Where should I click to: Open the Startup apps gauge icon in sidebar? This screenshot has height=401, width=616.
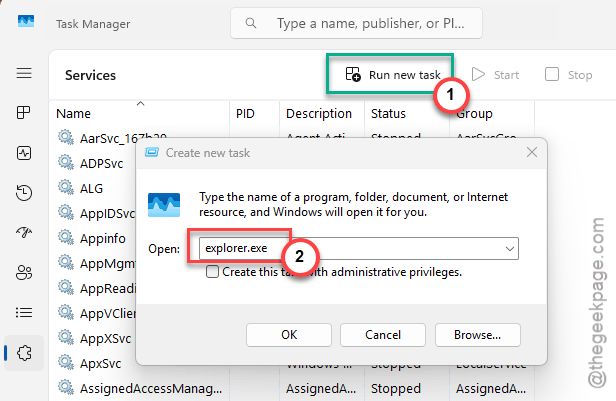pos(24,233)
